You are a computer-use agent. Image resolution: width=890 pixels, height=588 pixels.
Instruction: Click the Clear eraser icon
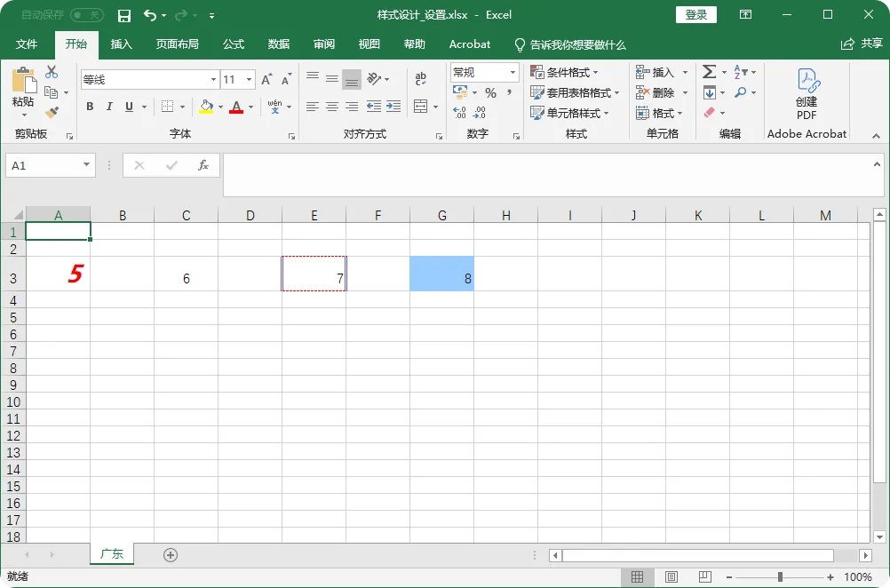[x=710, y=113]
